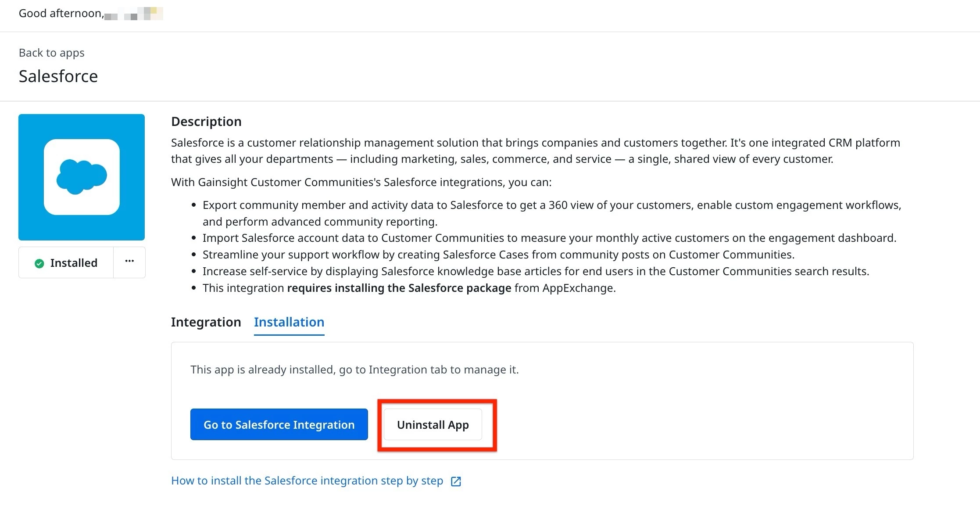Click the 'Good afternoon' greeting text
This screenshot has height=524, width=980.
(x=60, y=14)
